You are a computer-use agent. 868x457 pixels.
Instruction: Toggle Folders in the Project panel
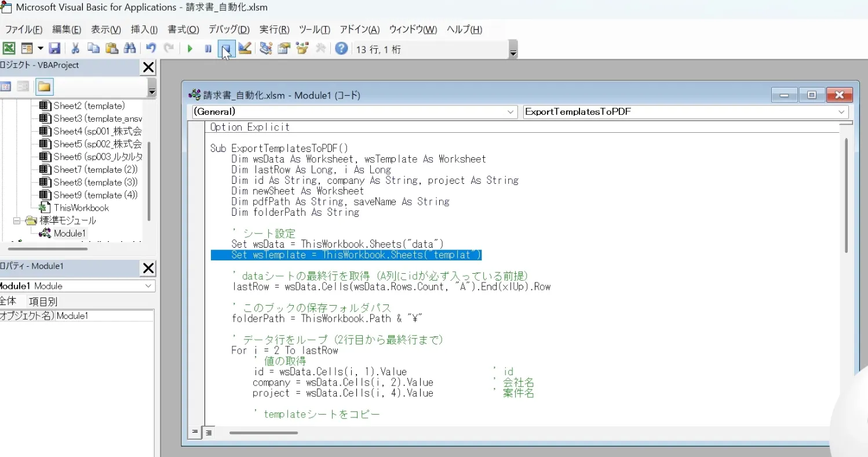coord(45,87)
